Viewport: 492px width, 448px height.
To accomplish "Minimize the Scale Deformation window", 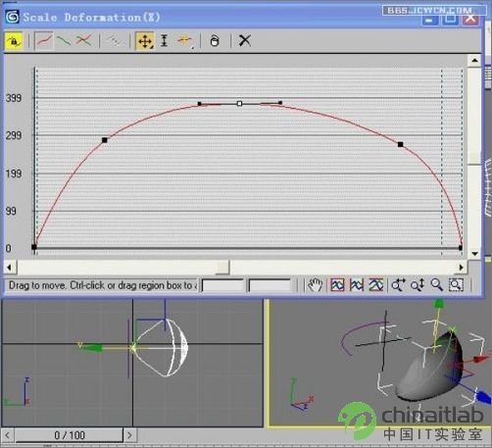I will click(430, 19).
